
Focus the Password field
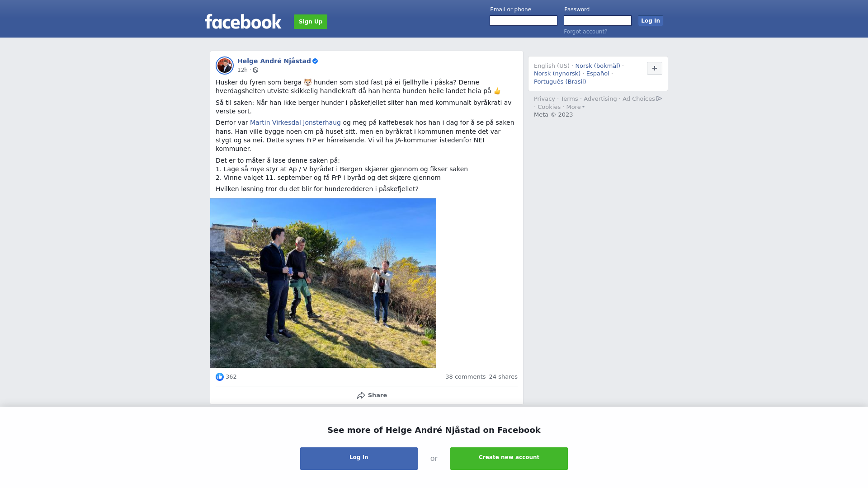598,21
